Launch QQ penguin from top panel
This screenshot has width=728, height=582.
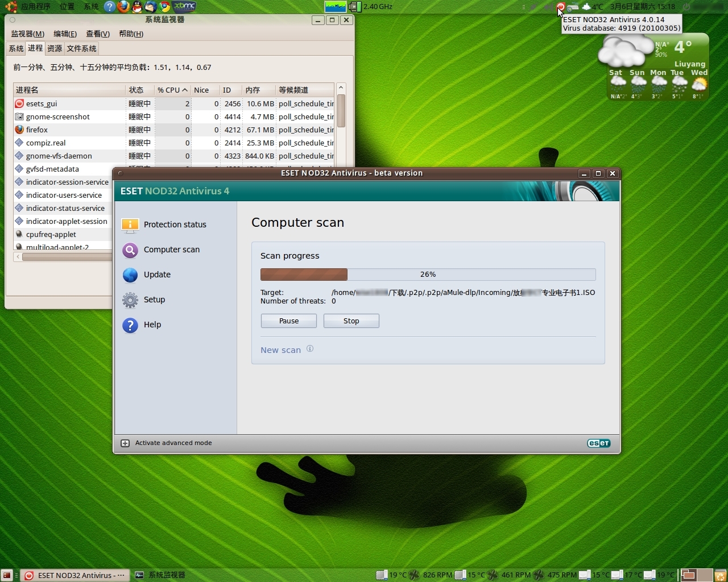point(137,7)
